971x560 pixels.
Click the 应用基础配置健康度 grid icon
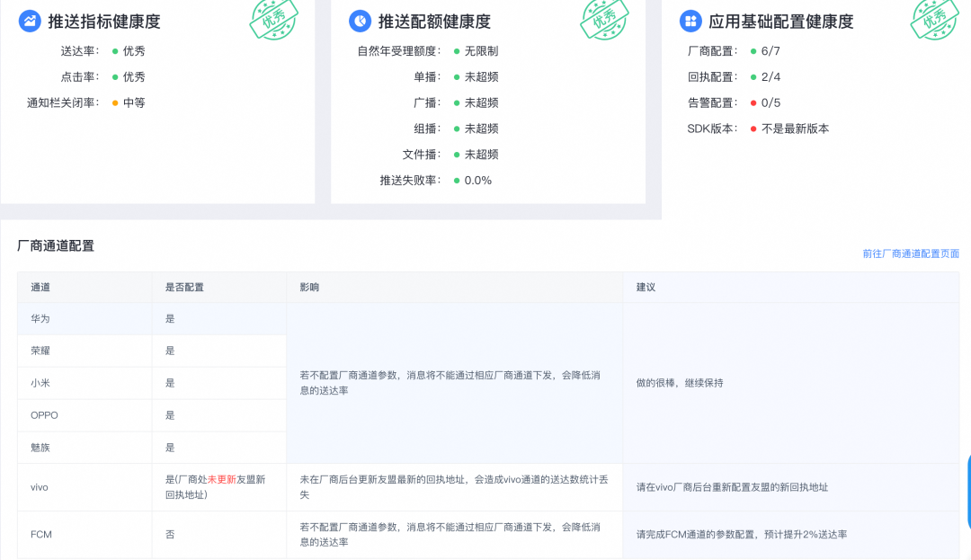690,21
